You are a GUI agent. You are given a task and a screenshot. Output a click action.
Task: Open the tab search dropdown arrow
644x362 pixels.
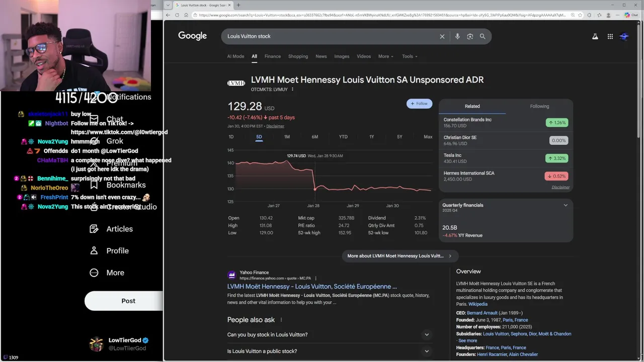click(168, 5)
